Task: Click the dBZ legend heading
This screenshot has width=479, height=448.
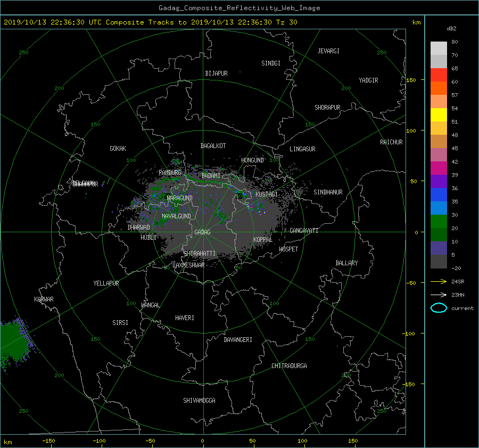Action: [x=451, y=29]
